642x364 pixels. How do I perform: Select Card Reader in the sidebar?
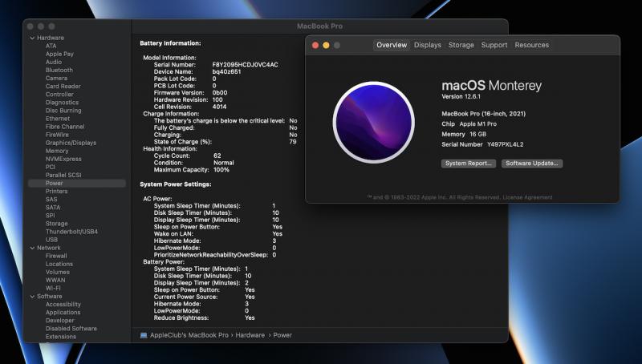(63, 87)
